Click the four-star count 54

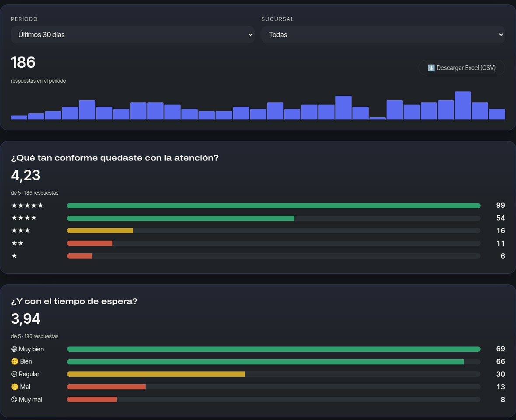pyautogui.click(x=501, y=218)
